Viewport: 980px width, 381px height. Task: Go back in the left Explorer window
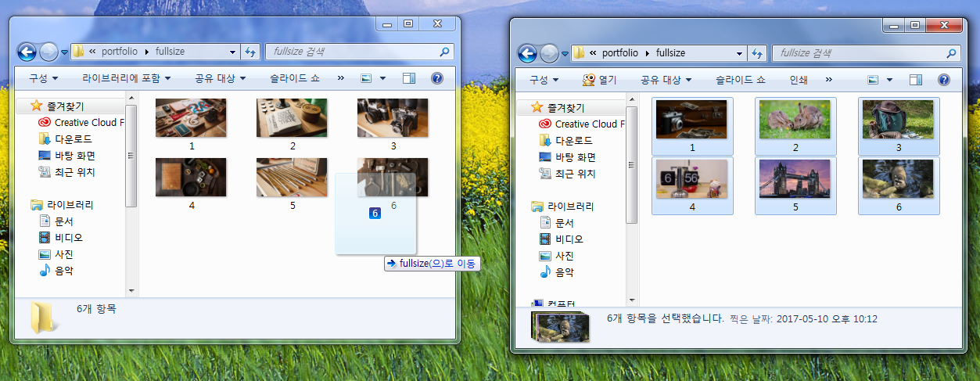pyautogui.click(x=27, y=52)
